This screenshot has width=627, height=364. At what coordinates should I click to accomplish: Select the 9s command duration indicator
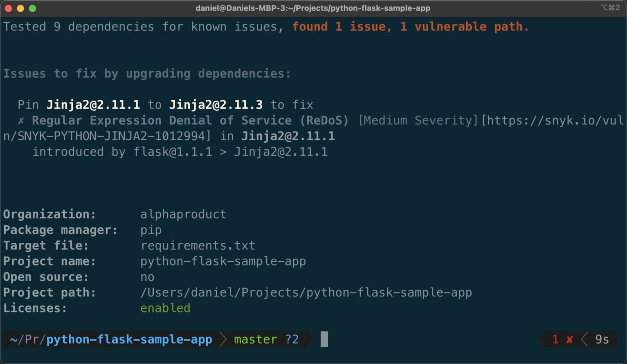[x=602, y=339]
